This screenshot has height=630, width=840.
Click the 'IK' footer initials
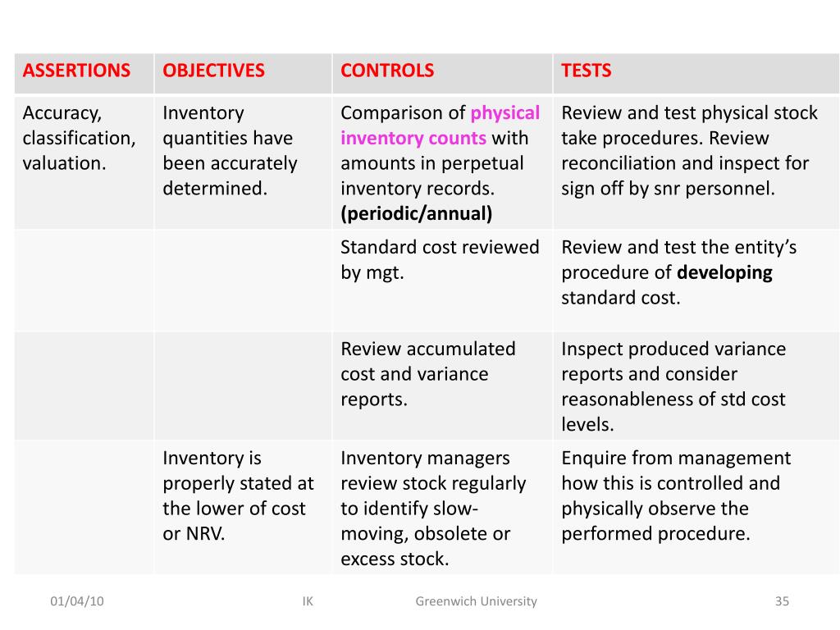[x=308, y=601]
